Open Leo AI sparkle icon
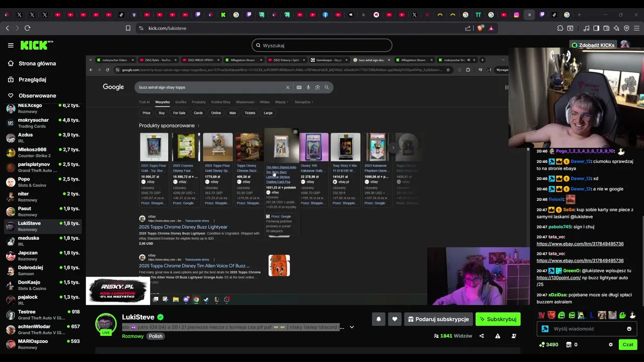The height and width of the screenshot is (362, 644). 616,28
